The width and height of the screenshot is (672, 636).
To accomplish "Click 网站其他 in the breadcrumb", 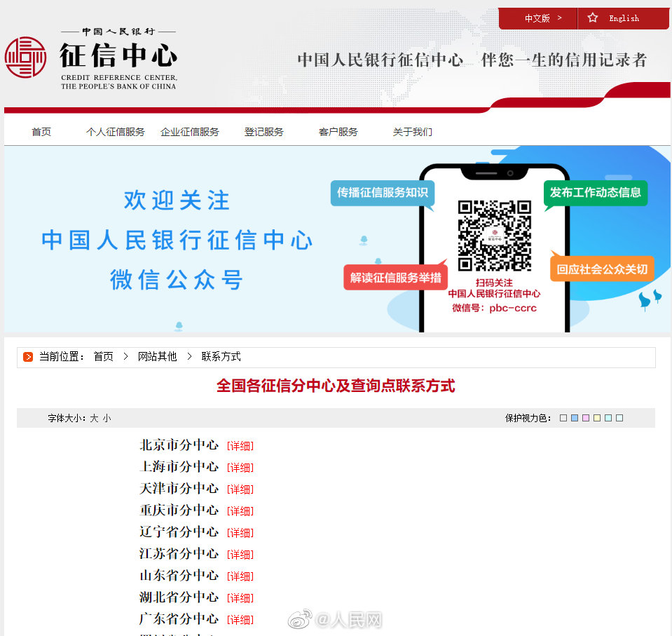I will click(x=157, y=357).
